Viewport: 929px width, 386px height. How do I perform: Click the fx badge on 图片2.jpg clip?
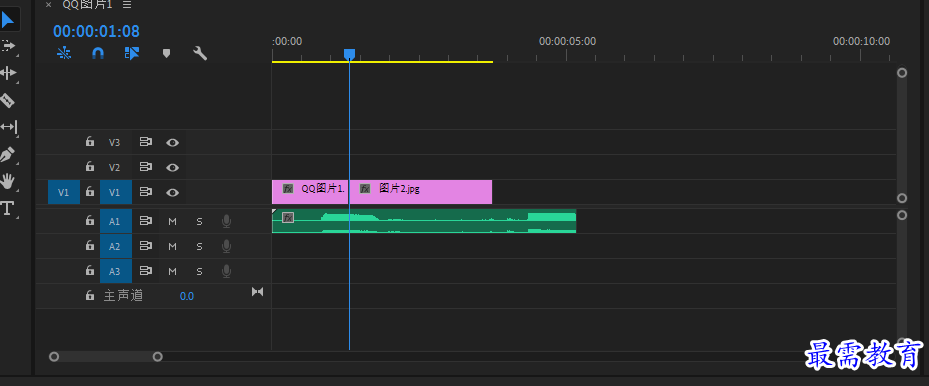[x=365, y=189]
